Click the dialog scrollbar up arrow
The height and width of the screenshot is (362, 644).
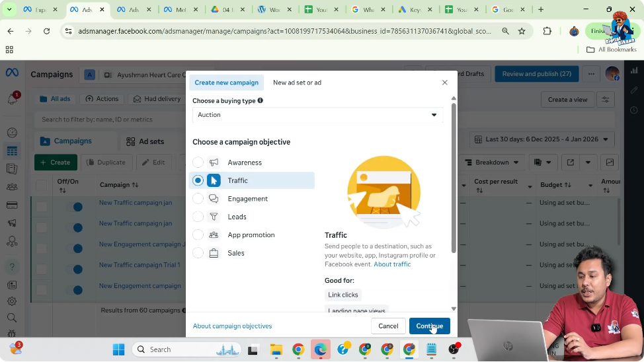[454, 98]
